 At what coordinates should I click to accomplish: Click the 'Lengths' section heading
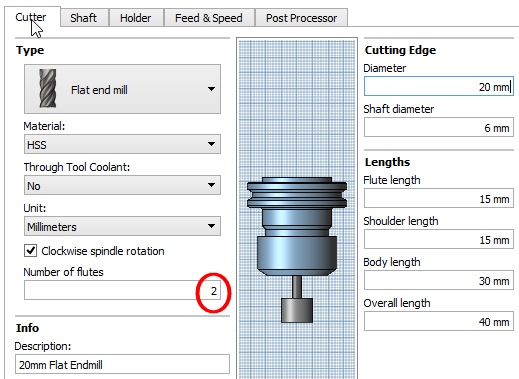coord(387,162)
